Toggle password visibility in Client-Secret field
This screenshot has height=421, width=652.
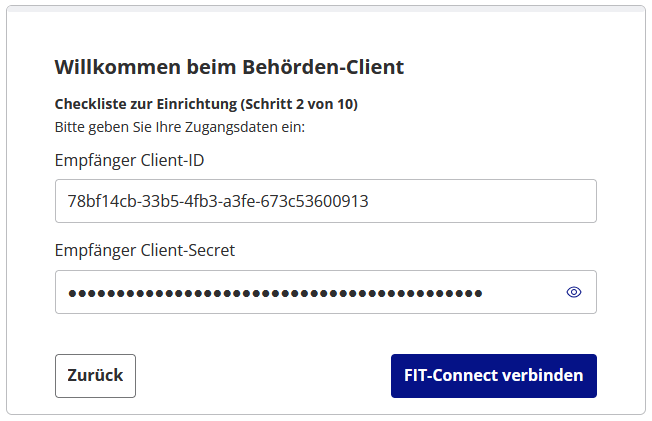(x=574, y=292)
